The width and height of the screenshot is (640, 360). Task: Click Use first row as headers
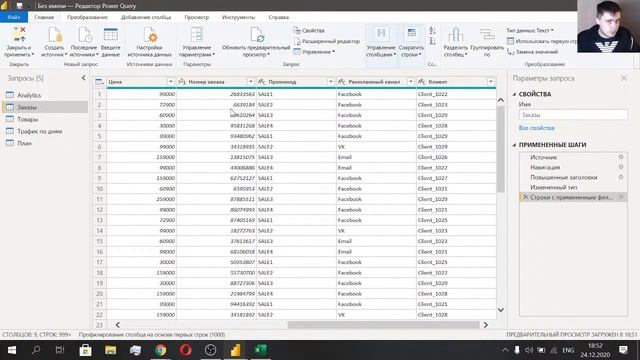click(x=542, y=41)
